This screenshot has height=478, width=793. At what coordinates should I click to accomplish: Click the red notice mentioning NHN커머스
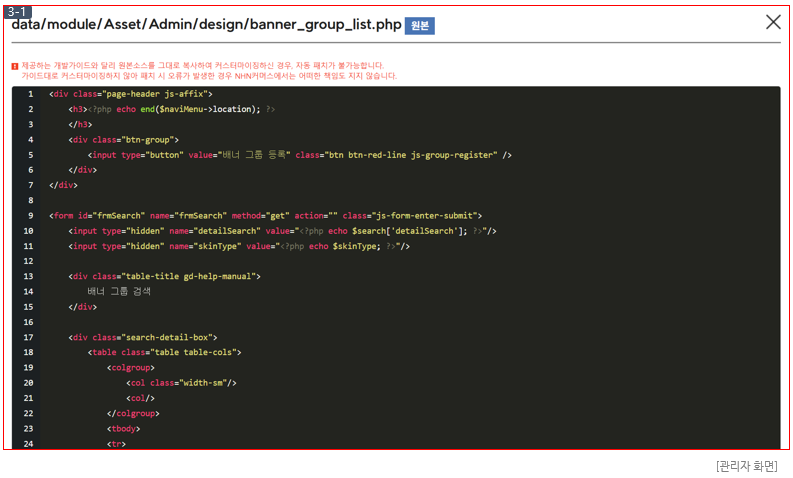208,76
